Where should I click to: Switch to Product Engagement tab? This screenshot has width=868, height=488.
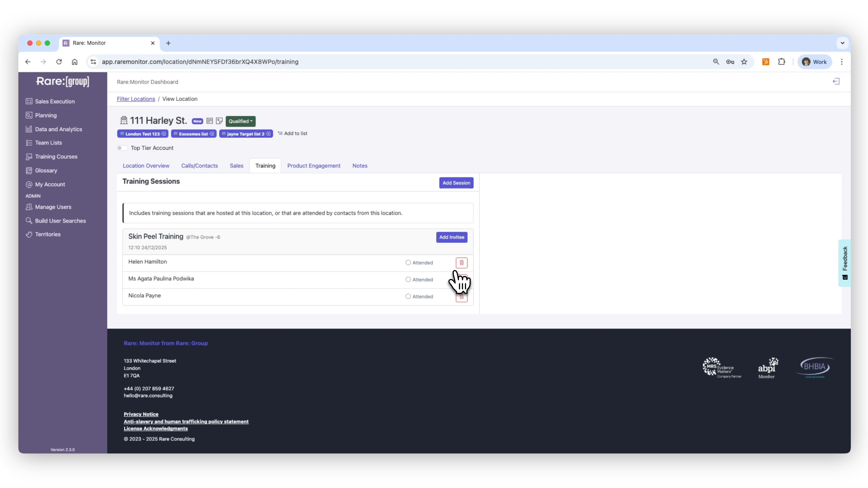pos(314,166)
